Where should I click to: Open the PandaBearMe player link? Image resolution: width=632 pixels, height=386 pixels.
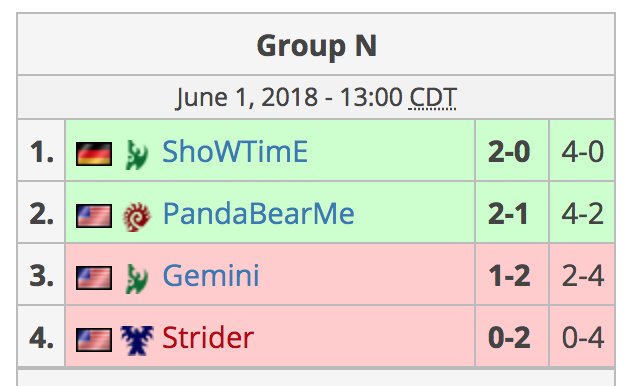point(258,214)
